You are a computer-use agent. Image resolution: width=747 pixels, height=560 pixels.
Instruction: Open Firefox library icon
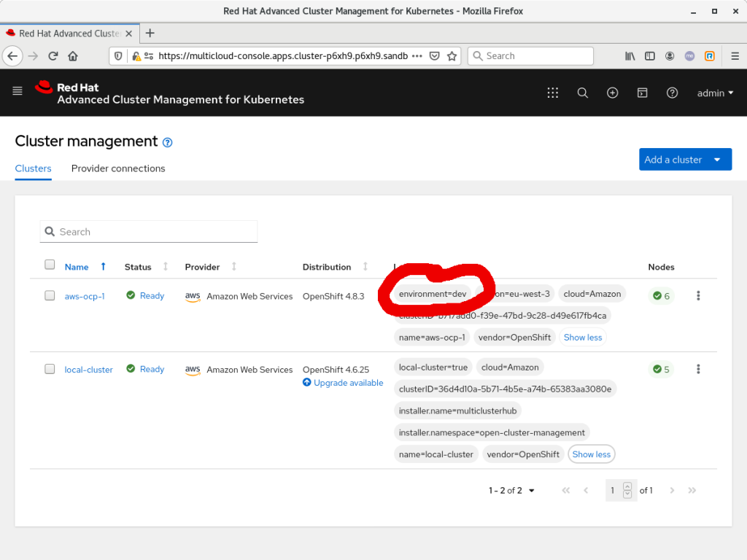pos(630,56)
